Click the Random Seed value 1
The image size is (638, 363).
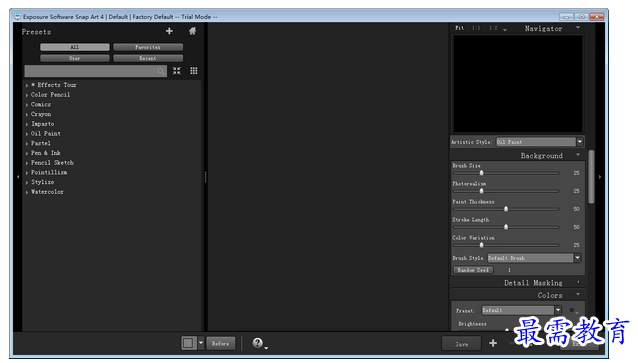tap(509, 270)
